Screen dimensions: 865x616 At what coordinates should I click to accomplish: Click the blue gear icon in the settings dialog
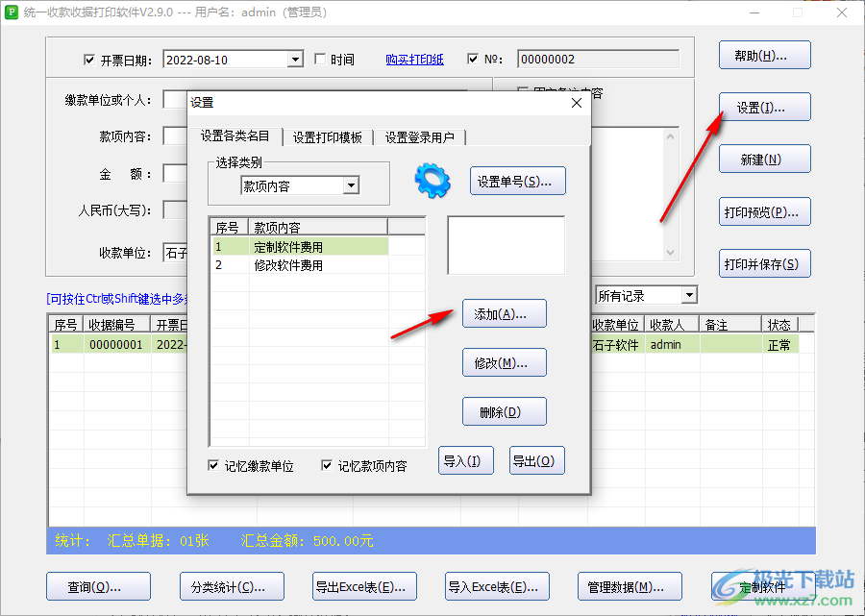(432, 181)
